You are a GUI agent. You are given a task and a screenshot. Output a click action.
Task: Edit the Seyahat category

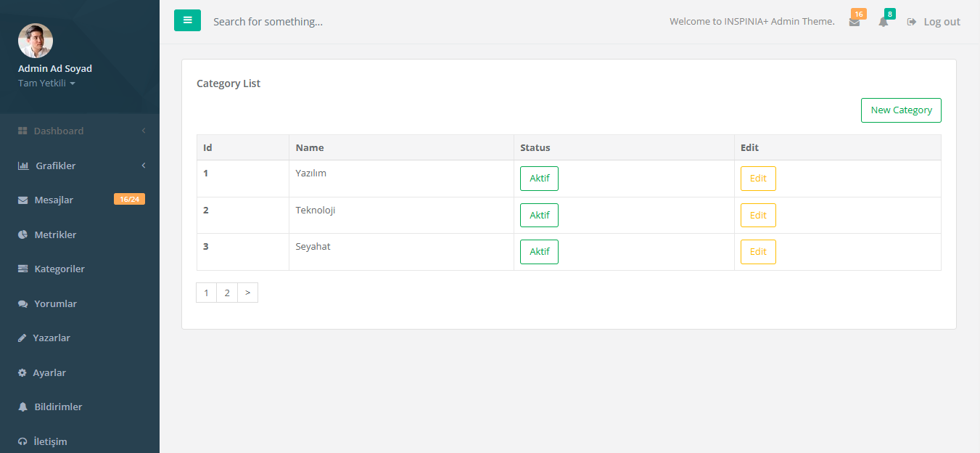[x=758, y=252]
